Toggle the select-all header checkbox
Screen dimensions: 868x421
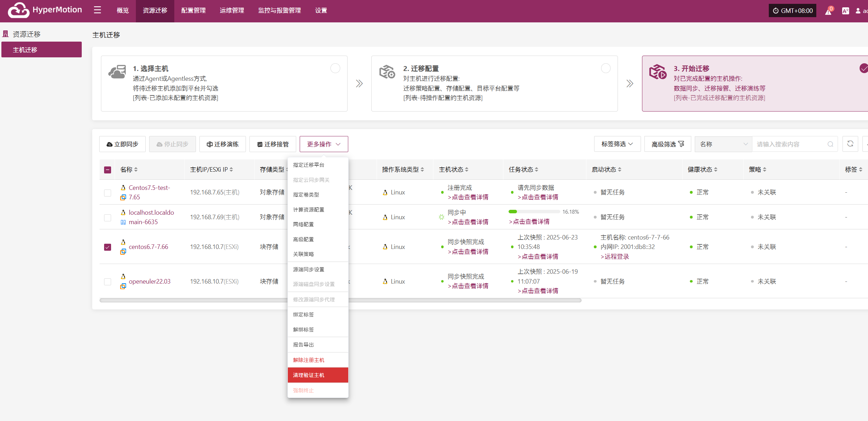(x=108, y=170)
